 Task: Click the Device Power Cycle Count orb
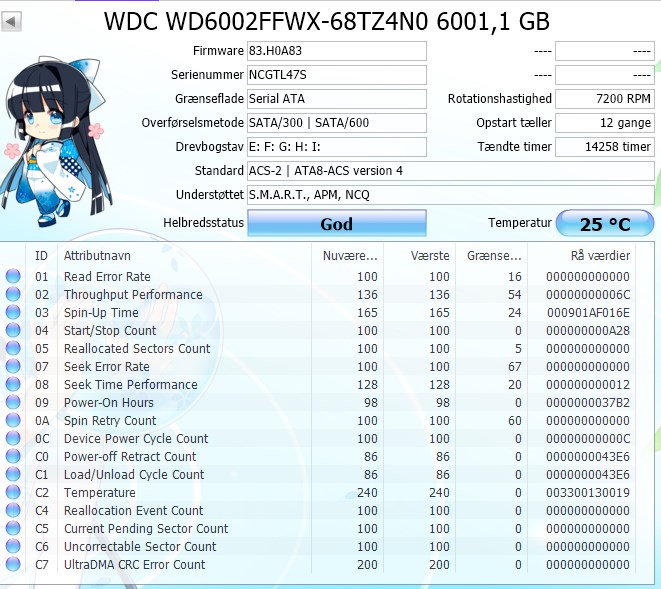(x=13, y=438)
